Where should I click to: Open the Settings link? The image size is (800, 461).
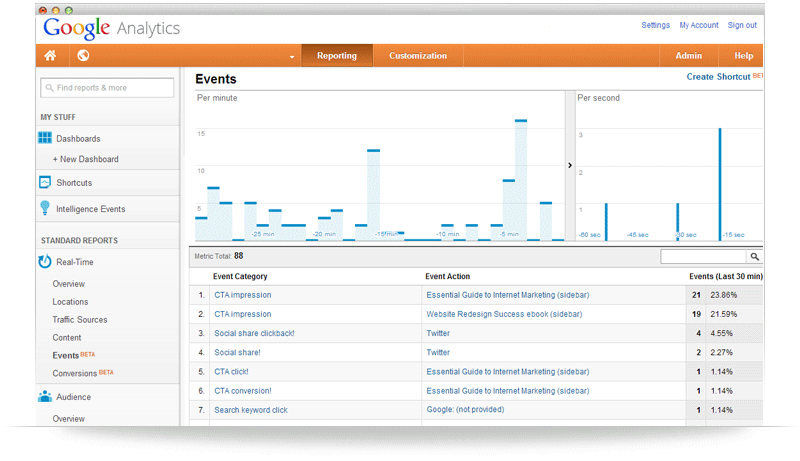point(656,25)
